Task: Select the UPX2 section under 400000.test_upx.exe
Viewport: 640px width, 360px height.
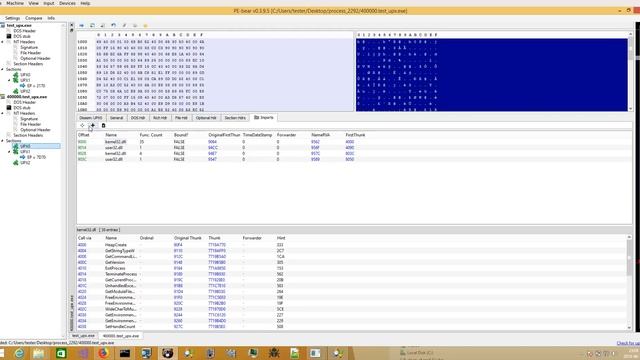Action: [25, 162]
